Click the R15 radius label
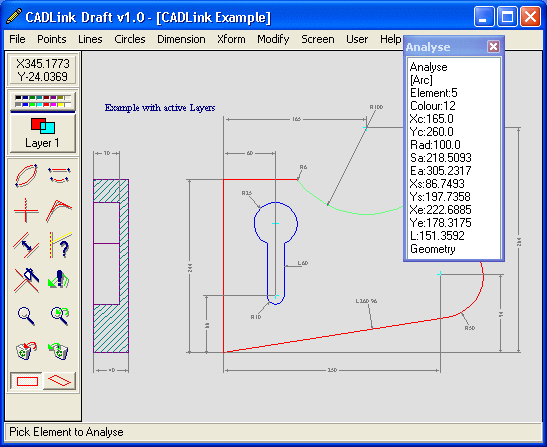The height and width of the screenshot is (447, 547). tap(247, 193)
